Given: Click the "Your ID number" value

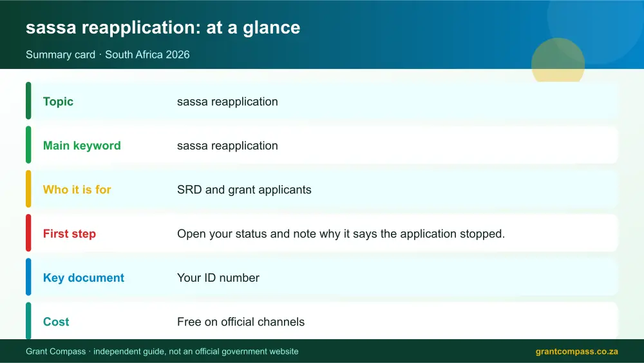Looking at the screenshot, I should pyautogui.click(x=218, y=277).
